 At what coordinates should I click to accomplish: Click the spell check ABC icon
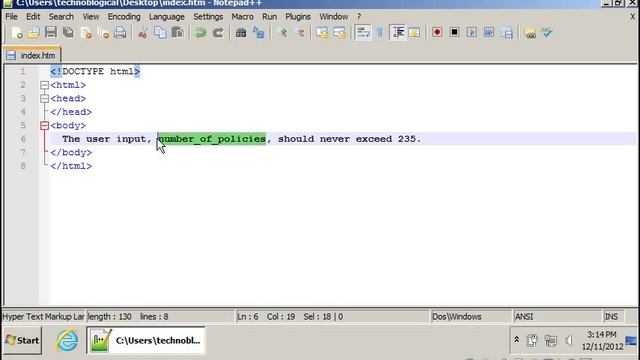point(547,33)
